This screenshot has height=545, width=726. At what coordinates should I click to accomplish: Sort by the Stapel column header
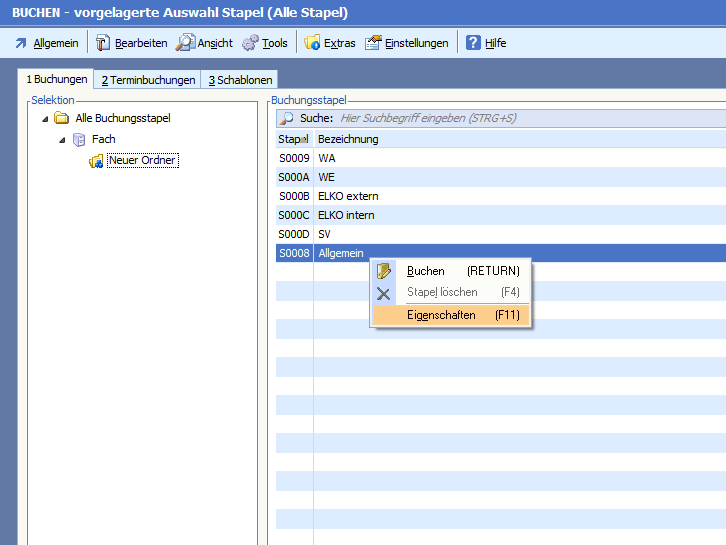pos(294,139)
